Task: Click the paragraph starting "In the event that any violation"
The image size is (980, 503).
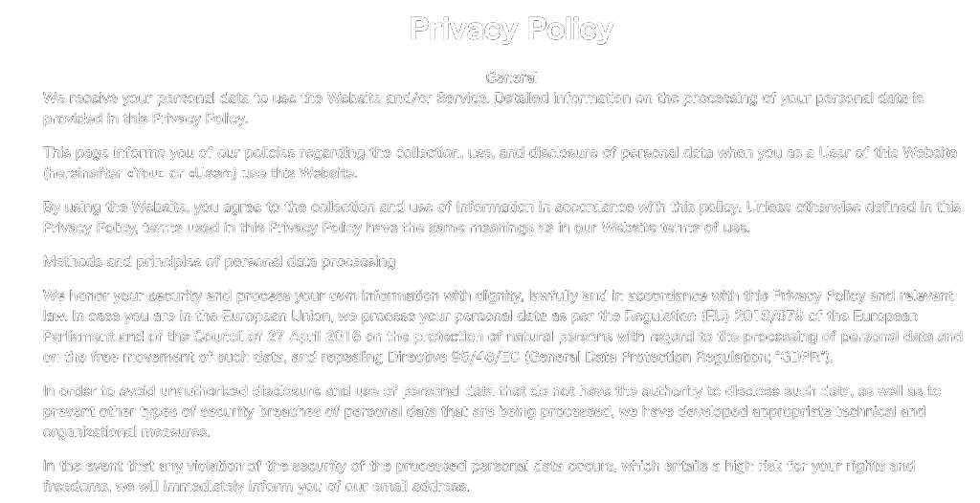Action: click(x=479, y=476)
